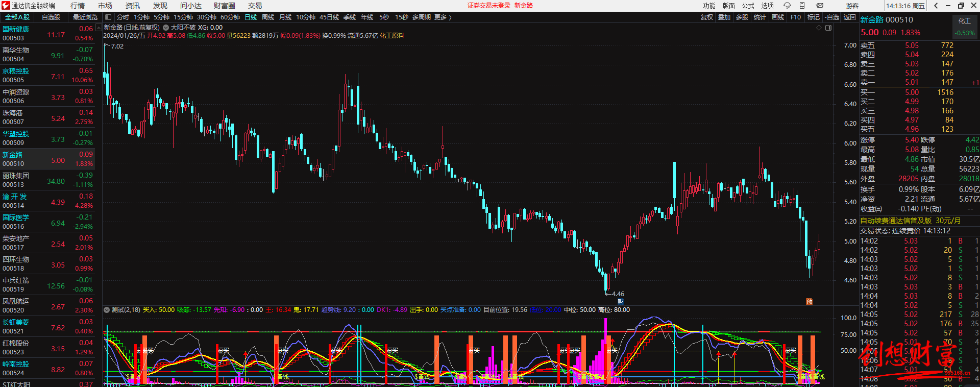Open the 公式 menu
The image size is (980, 387).
pos(748,6)
